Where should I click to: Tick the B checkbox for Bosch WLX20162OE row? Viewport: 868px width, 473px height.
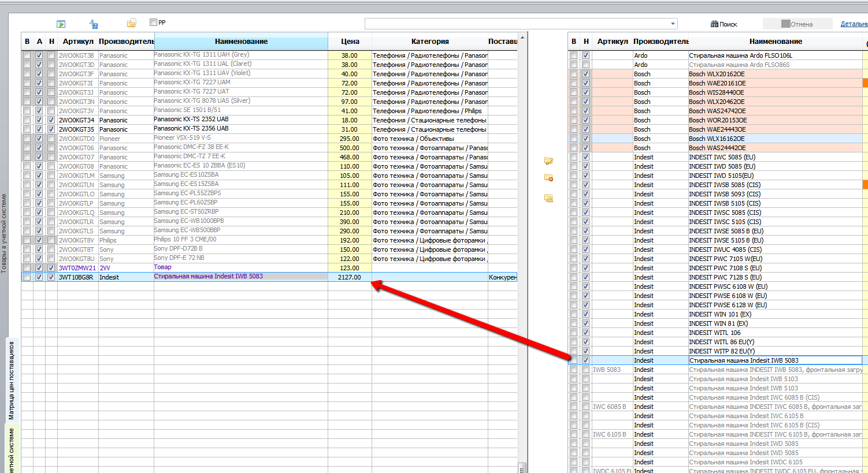tap(573, 74)
